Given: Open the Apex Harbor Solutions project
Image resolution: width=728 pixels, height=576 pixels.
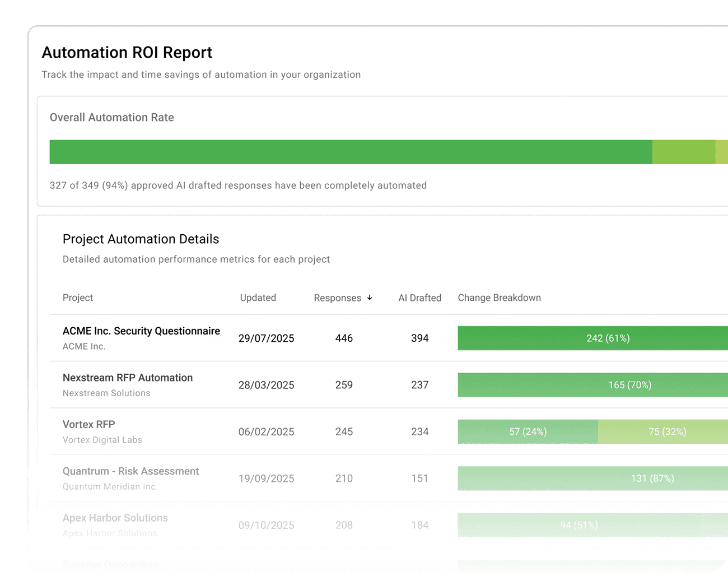Looking at the screenshot, I should coord(115,518).
